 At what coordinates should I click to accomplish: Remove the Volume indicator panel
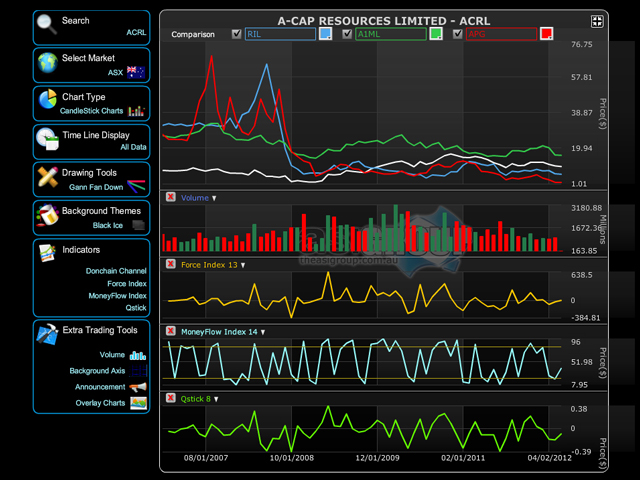(x=171, y=197)
